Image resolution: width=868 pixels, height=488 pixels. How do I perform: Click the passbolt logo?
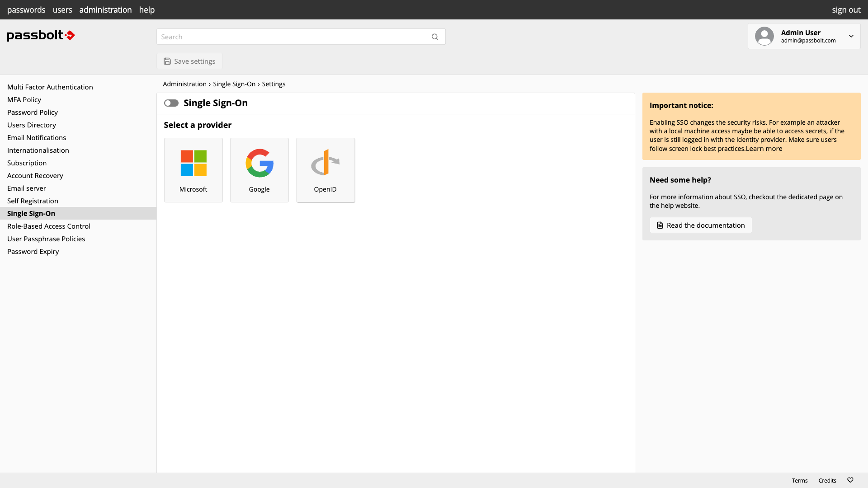[41, 35]
